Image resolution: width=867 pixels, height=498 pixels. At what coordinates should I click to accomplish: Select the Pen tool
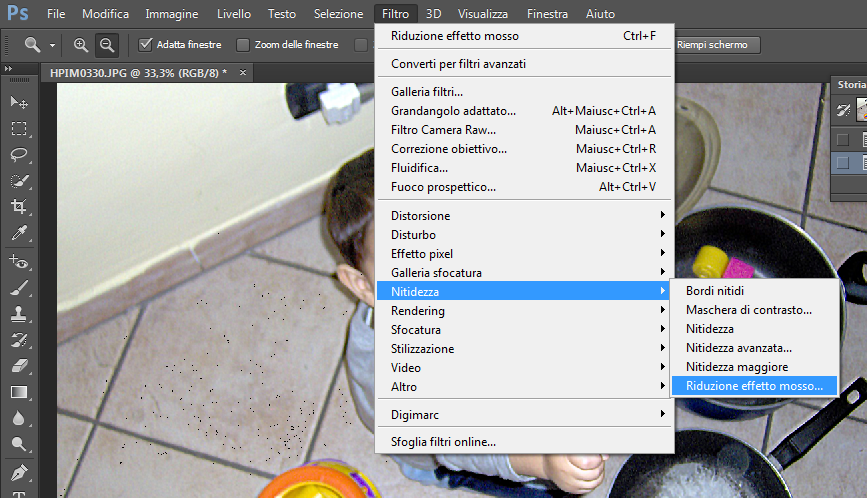19,473
